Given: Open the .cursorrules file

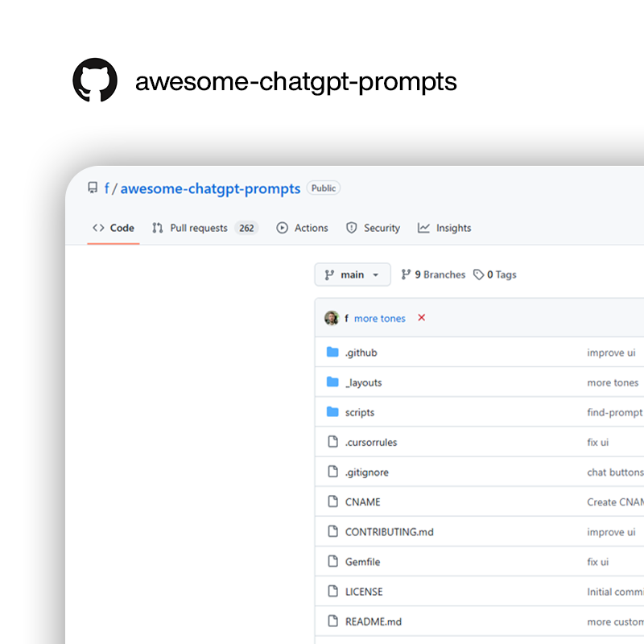Looking at the screenshot, I should click(x=371, y=442).
